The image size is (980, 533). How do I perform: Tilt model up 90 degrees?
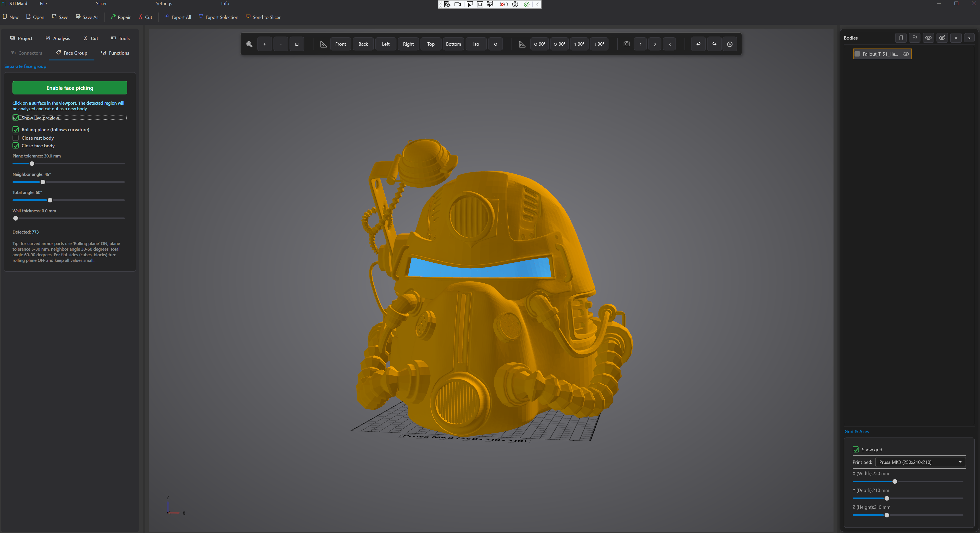(579, 44)
